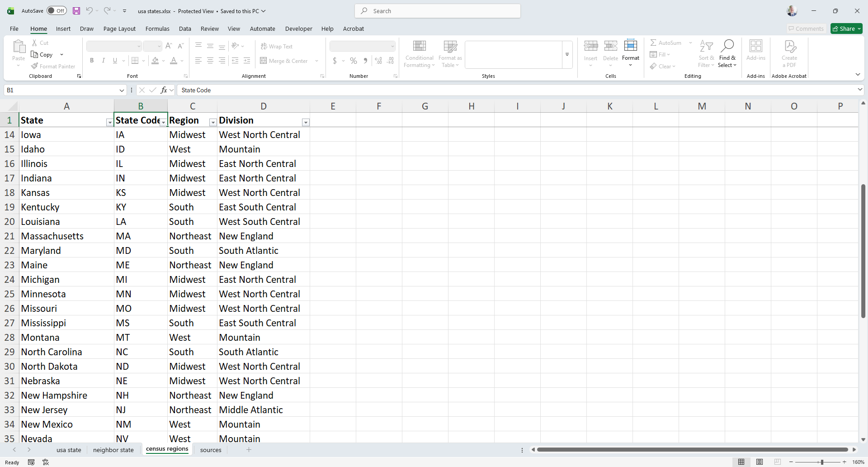The image size is (868, 467).
Task: Switch to Page Layout view icon
Action: [x=759, y=462]
